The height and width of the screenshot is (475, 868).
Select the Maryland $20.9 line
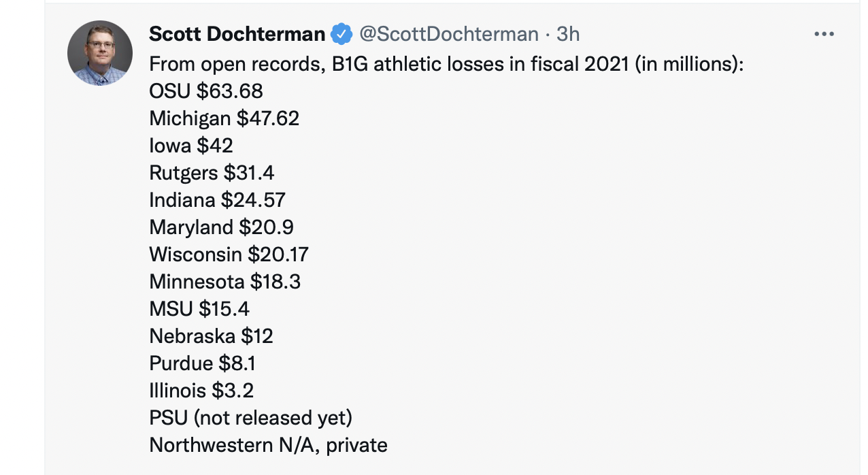[x=222, y=227]
